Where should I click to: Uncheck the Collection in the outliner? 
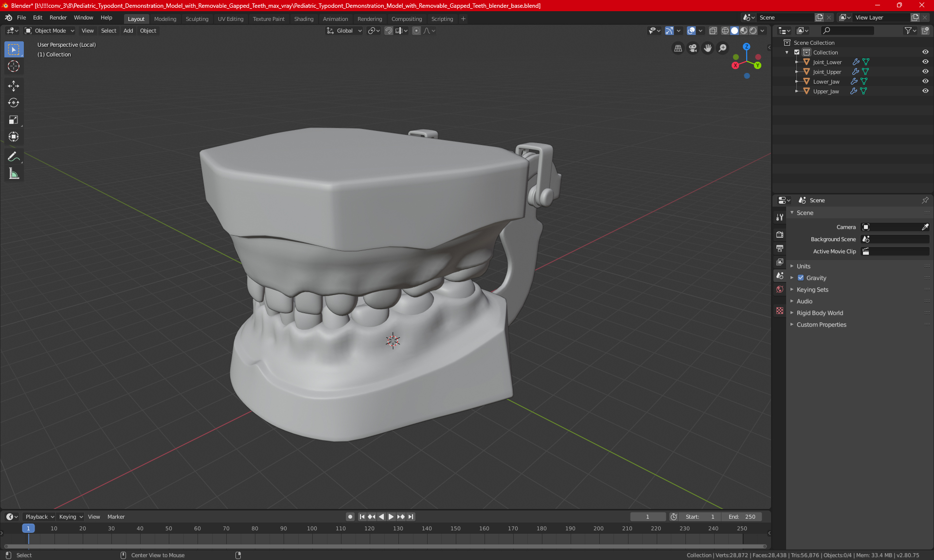click(797, 52)
